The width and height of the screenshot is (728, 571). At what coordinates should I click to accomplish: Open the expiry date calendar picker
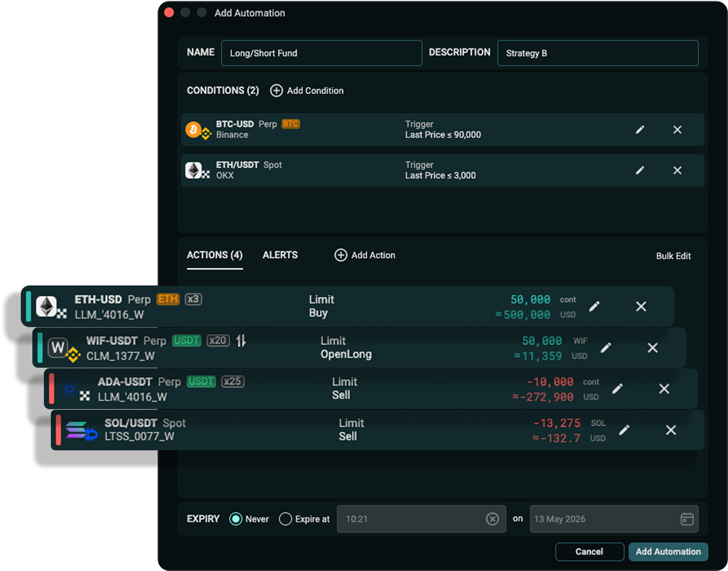687,519
